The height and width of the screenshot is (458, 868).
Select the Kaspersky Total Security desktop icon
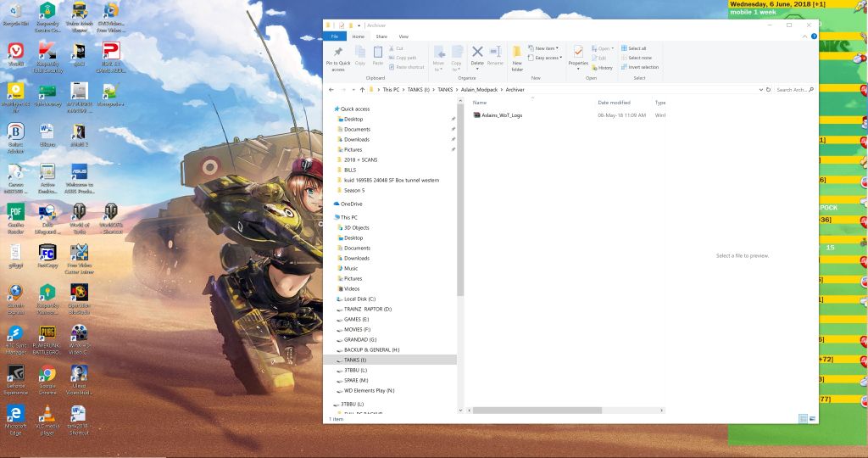[47, 58]
